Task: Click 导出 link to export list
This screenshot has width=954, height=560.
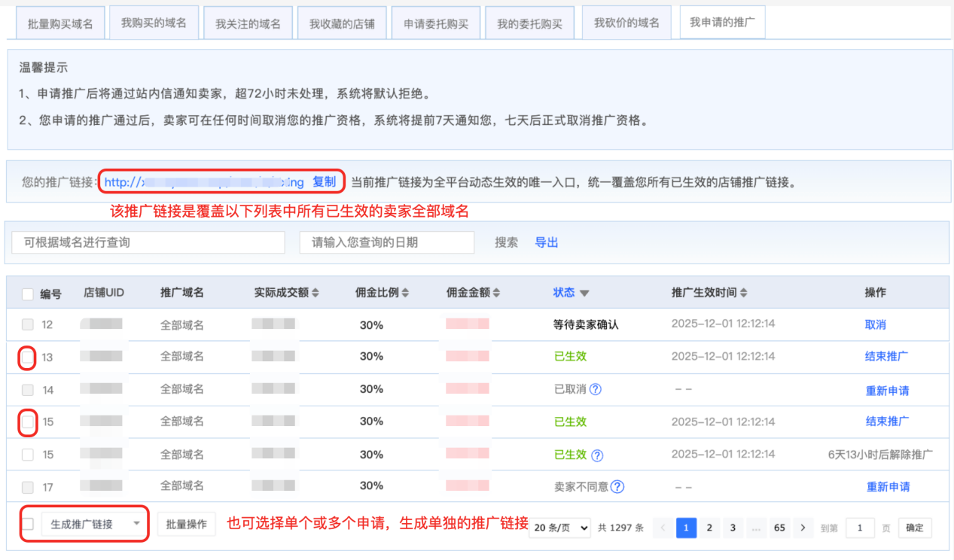Action: [x=547, y=242]
